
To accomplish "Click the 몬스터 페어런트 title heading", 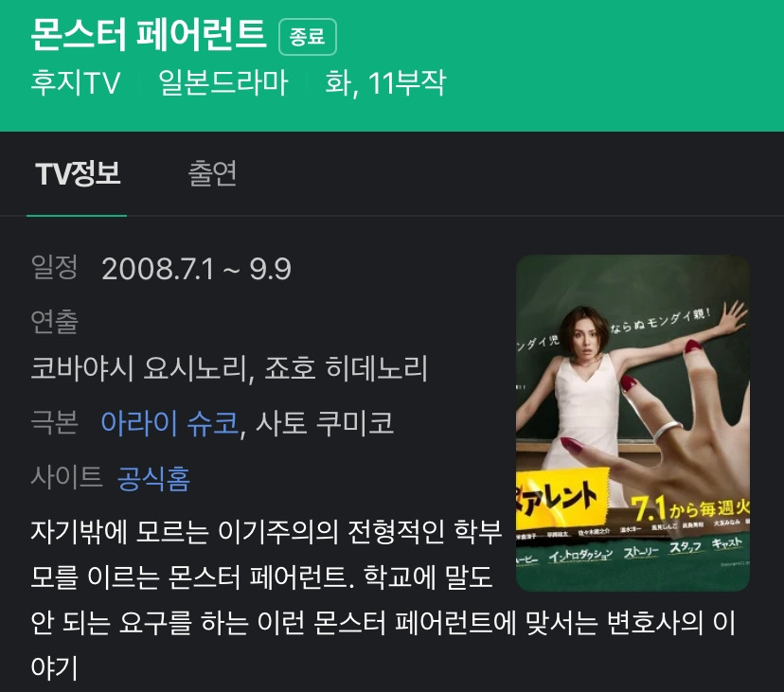I will pyautogui.click(x=148, y=34).
